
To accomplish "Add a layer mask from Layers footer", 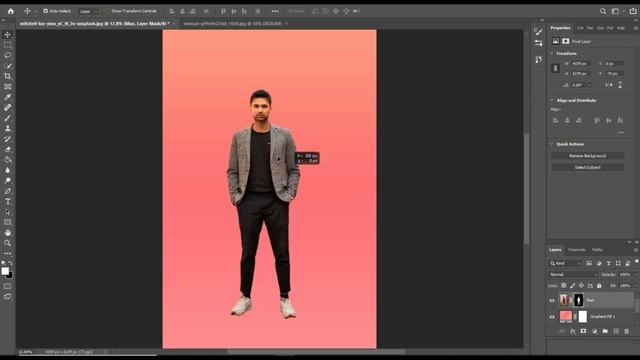I will click(583, 331).
